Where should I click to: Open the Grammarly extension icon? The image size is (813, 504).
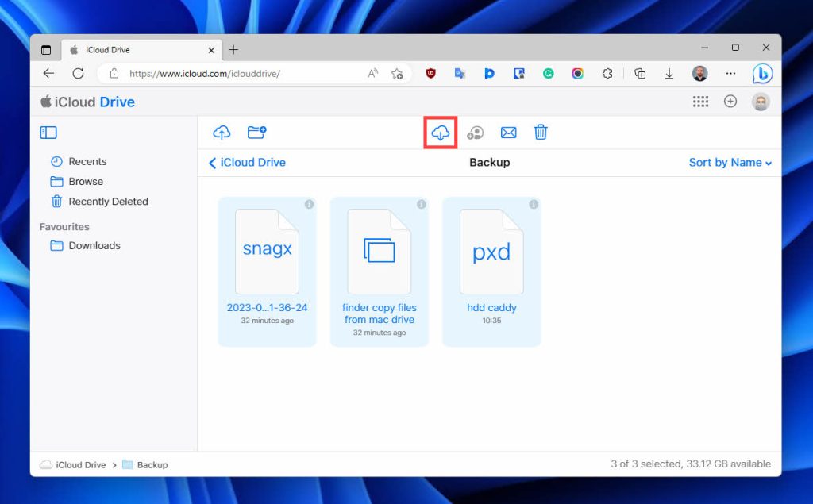coord(548,74)
